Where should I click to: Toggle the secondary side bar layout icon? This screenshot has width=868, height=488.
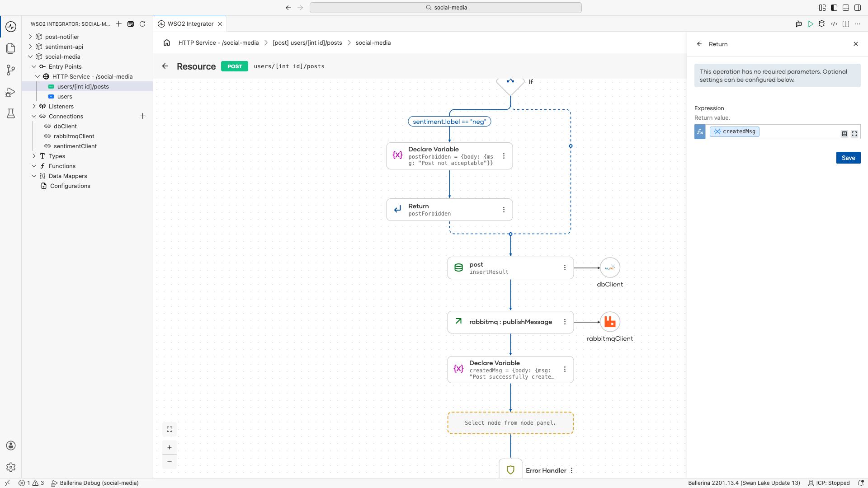[x=858, y=8]
